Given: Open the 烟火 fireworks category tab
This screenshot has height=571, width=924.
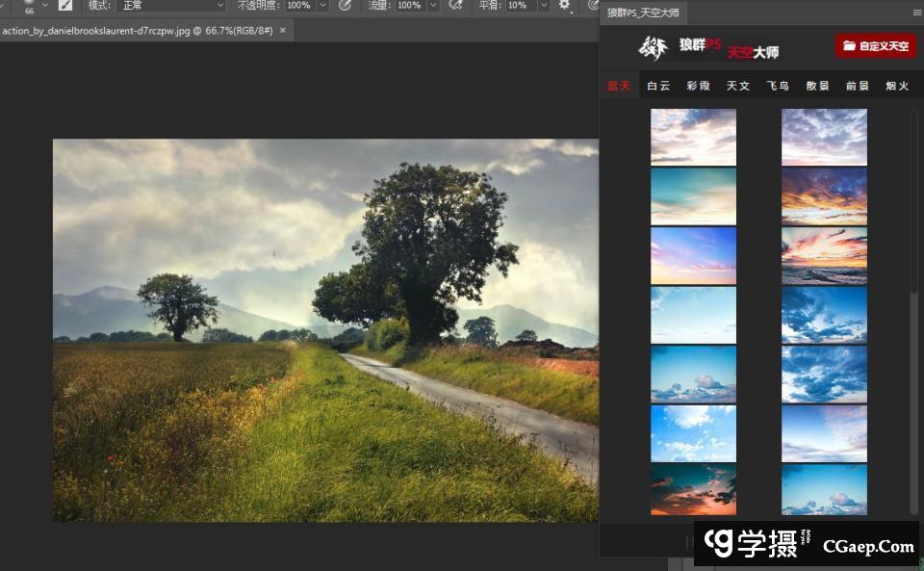Looking at the screenshot, I should click(x=897, y=86).
